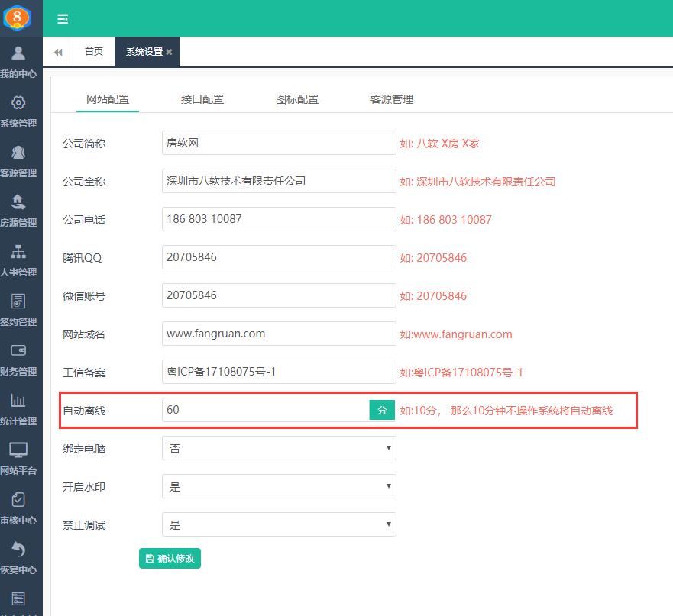Viewport: 673px width, 616px height.
Task: Click the 绑定电脑 label
Action: tap(84, 449)
